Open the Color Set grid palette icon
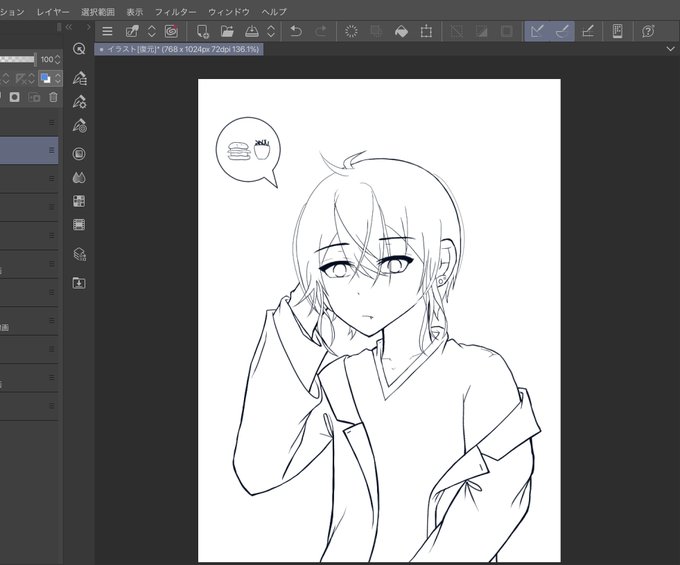680x565 pixels. 79,201
